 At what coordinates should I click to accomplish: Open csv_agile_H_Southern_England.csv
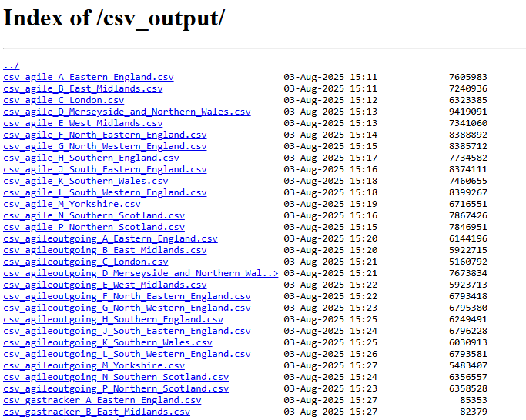tap(91, 158)
